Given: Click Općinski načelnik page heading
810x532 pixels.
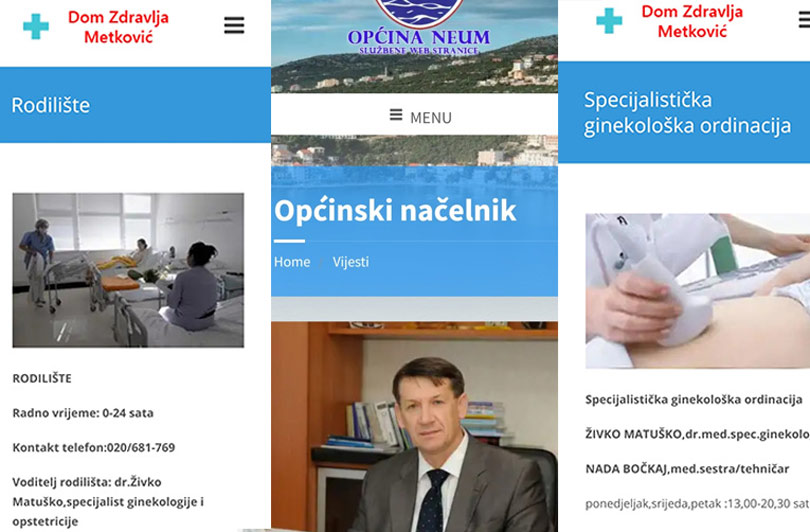Looking at the screenshot, I should [395, 210].
